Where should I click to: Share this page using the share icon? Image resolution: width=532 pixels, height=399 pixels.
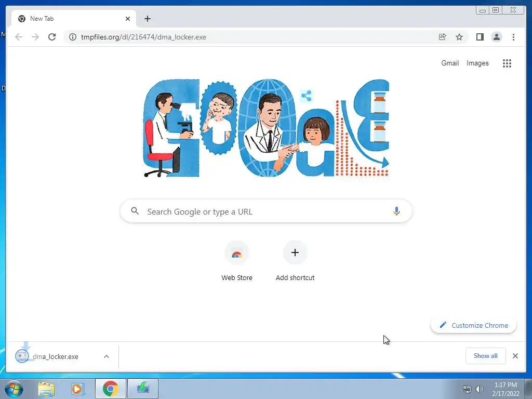click(x=443, y=37)
